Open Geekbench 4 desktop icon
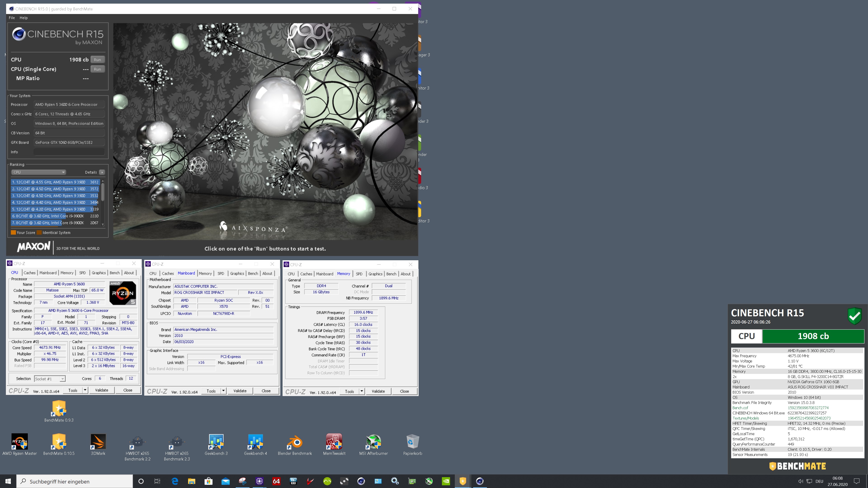 tap(255, 445)
